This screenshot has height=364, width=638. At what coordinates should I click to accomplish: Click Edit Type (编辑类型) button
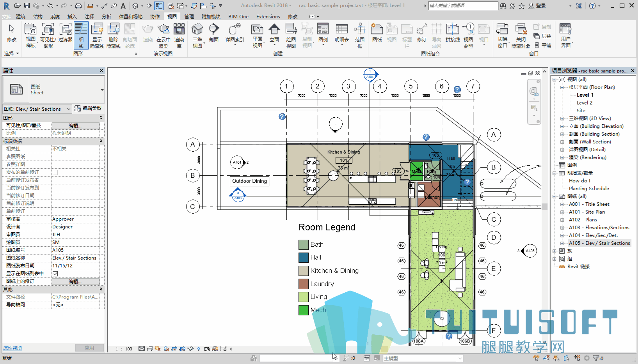point(88,108)
